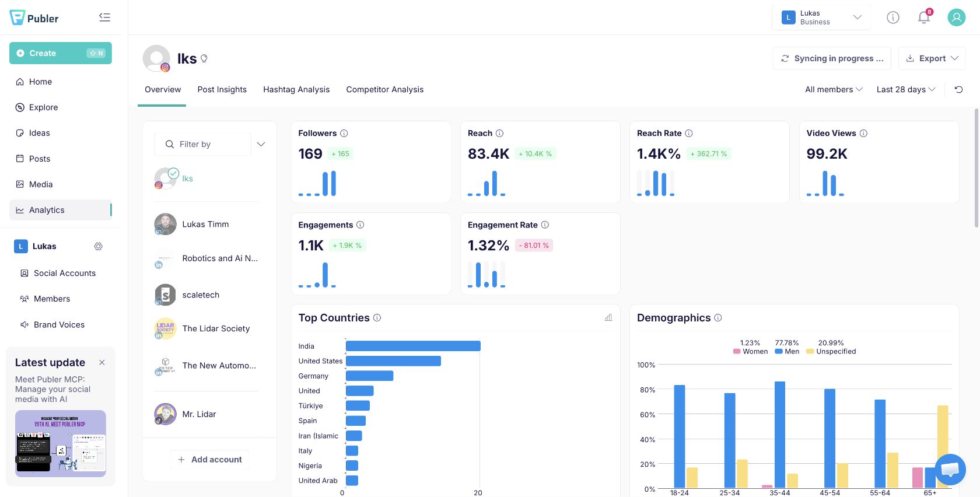Toggle Men series in Demographics legend
Viewport: 980px width, 497px height.
(x=787, y=351)
